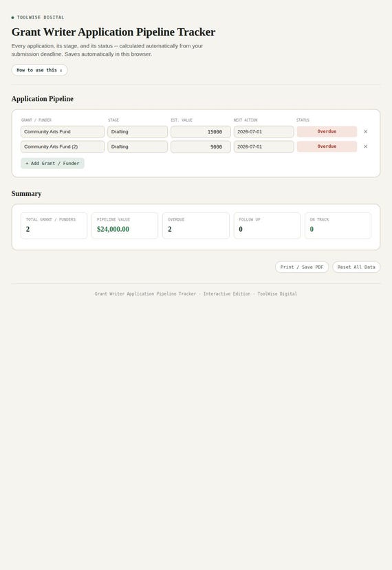Open date picker for Community Arts Fund (2) row
This screenshot has height=570, width=392.
coord(263,146)
